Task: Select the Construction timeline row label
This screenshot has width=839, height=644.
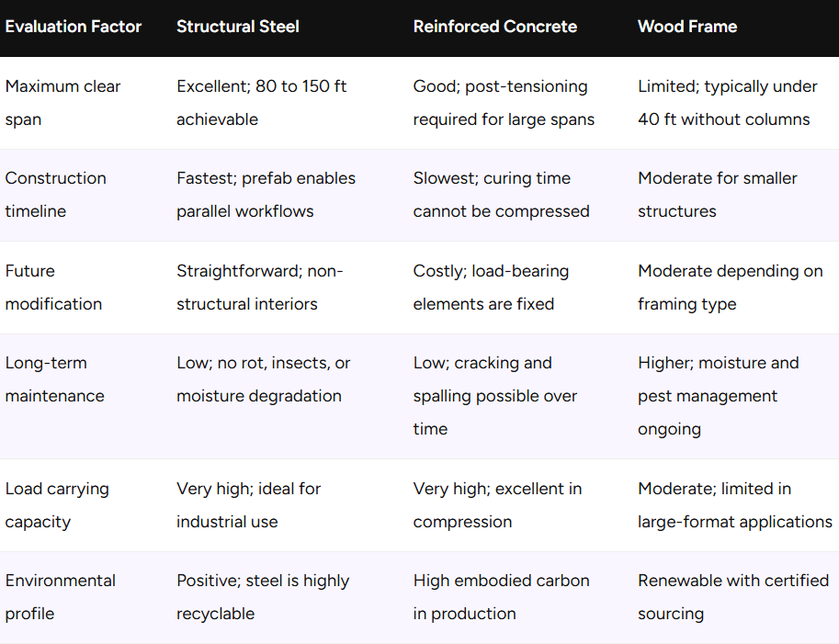Action: 55,195
